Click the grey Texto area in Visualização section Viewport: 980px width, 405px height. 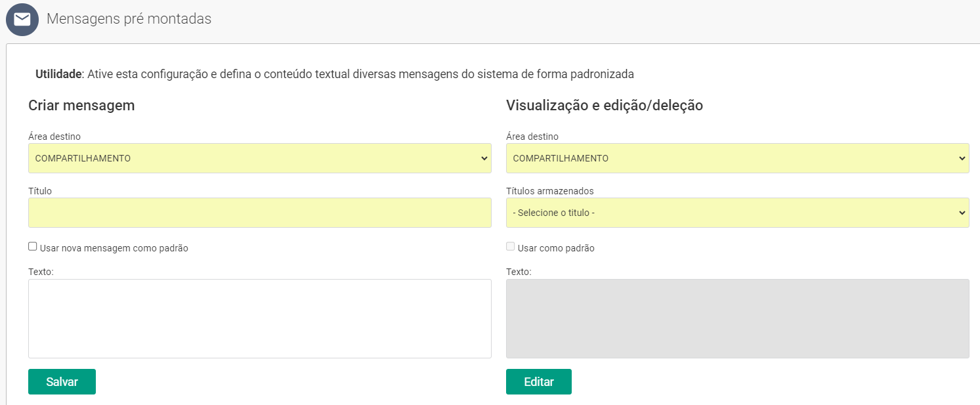pyautogui.click(x=737, y=318)
